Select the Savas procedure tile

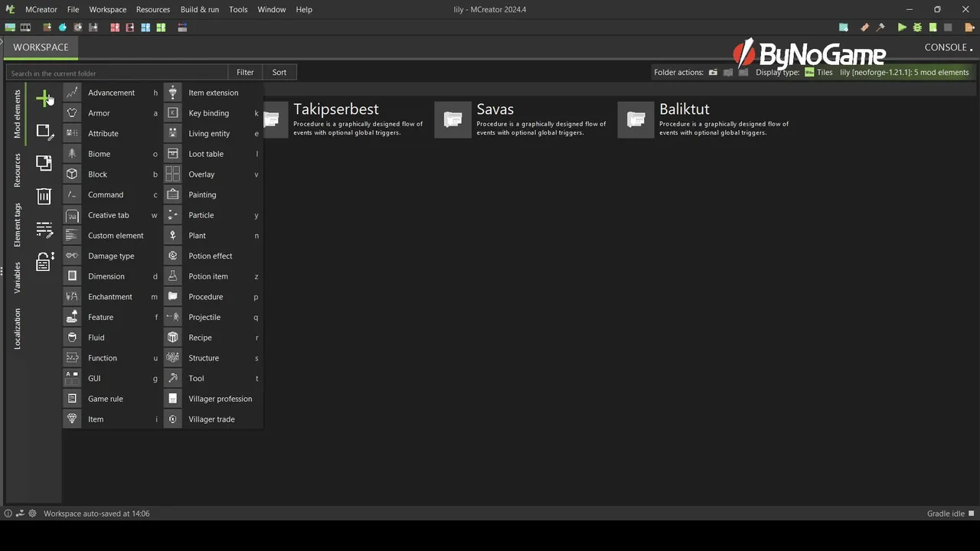point(522,120)
